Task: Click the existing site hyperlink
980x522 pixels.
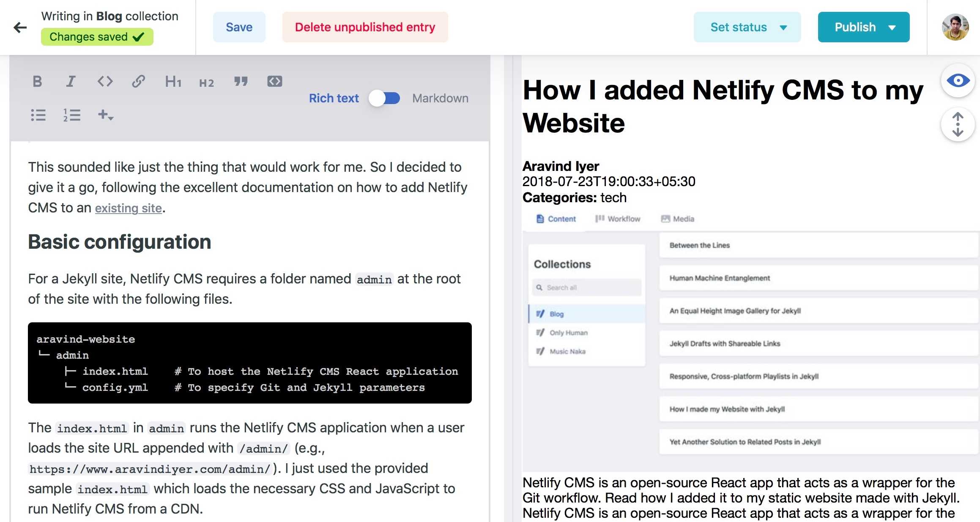Action: (128, 208)
